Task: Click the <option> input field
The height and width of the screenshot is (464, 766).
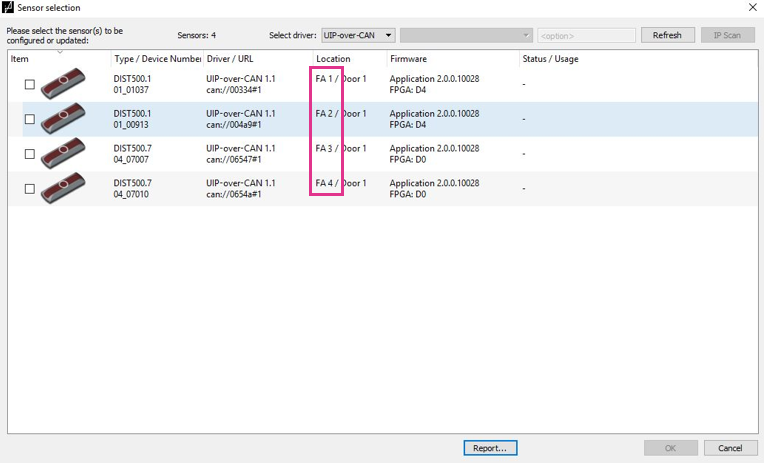Action: click(586, 35)
